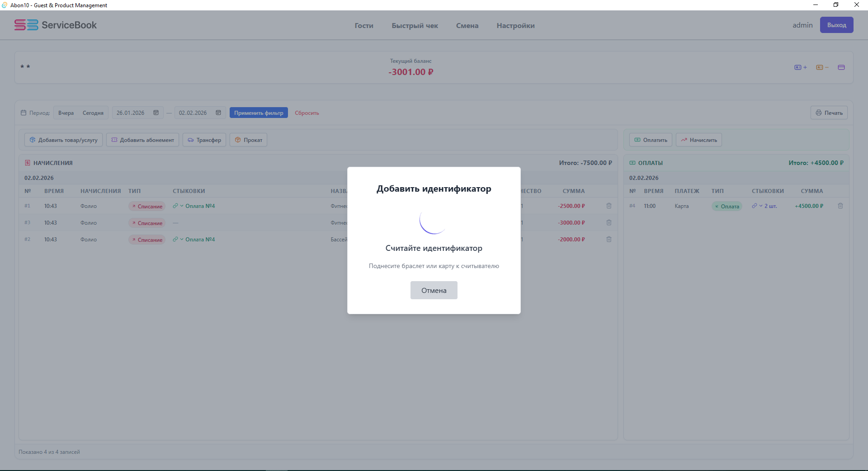Screen dimensions: 868x471
Task: Click Добавить товар/услугу button
Action: (x=64, y=140)
